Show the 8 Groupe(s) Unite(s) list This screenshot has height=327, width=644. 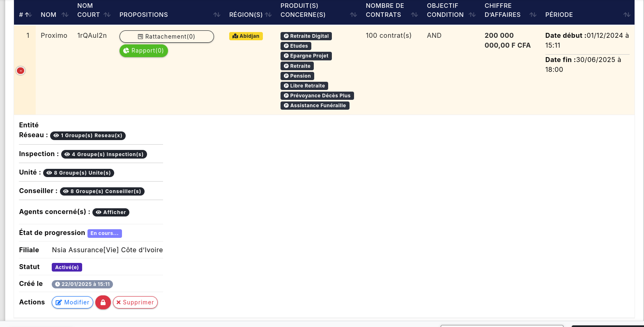point(78,173)
